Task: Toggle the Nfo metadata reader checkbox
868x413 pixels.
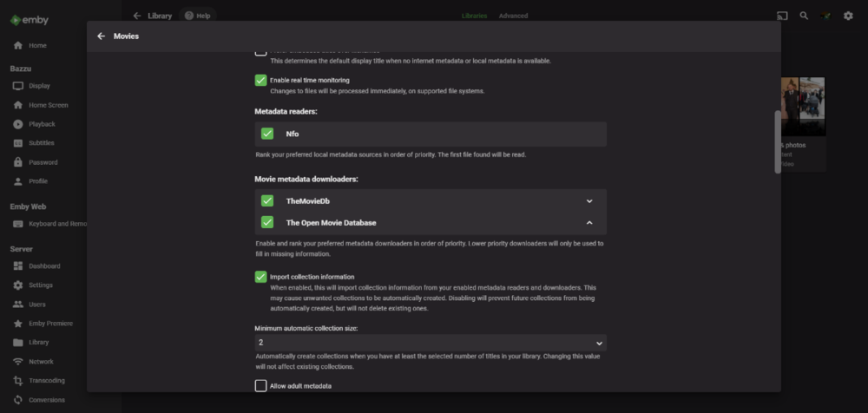Action: click(x=267, y=134)
